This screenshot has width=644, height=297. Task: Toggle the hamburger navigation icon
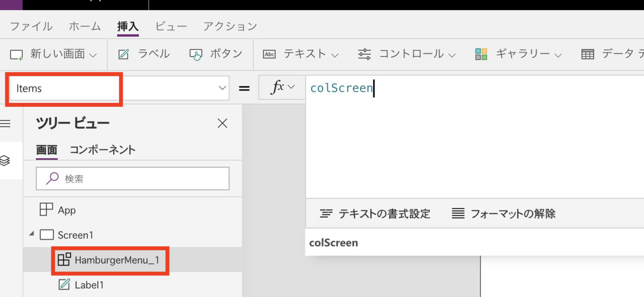5,124
